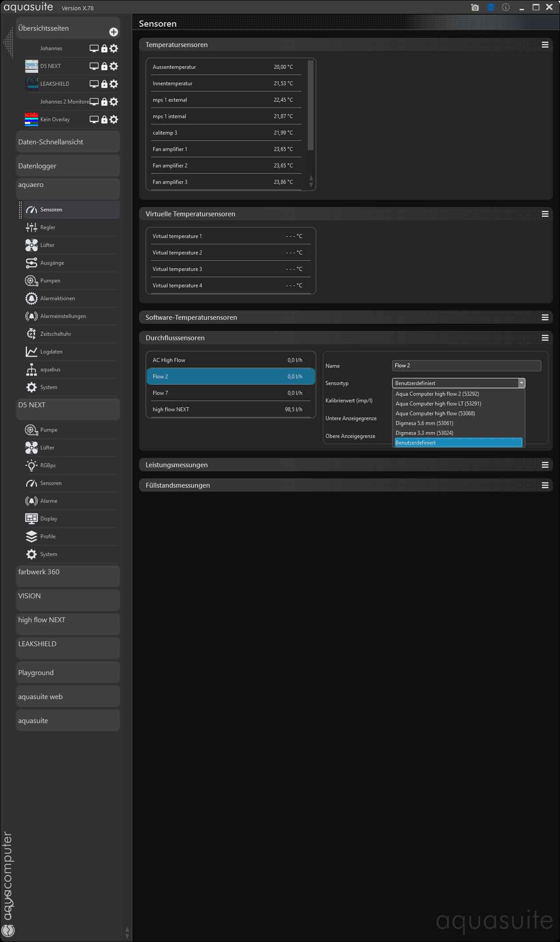Open the aquaero Lüfter fan icon
Screen dimensions: 560x942
point(32,245)
